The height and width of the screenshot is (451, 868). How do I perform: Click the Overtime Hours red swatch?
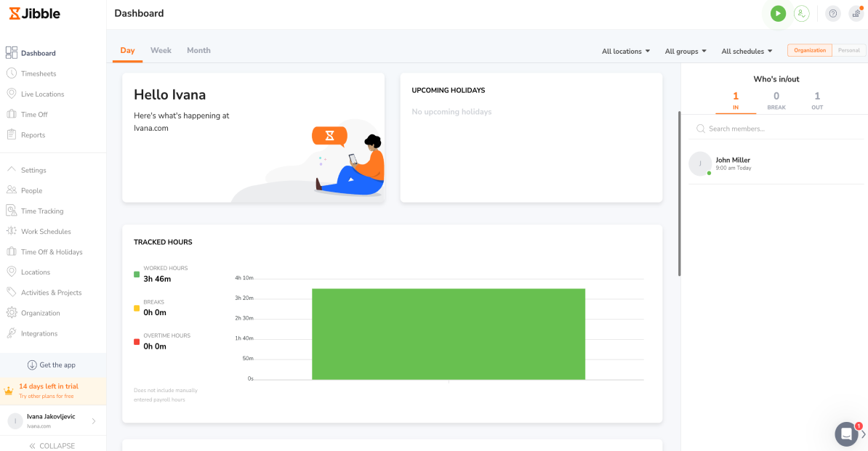coord(137,341)
